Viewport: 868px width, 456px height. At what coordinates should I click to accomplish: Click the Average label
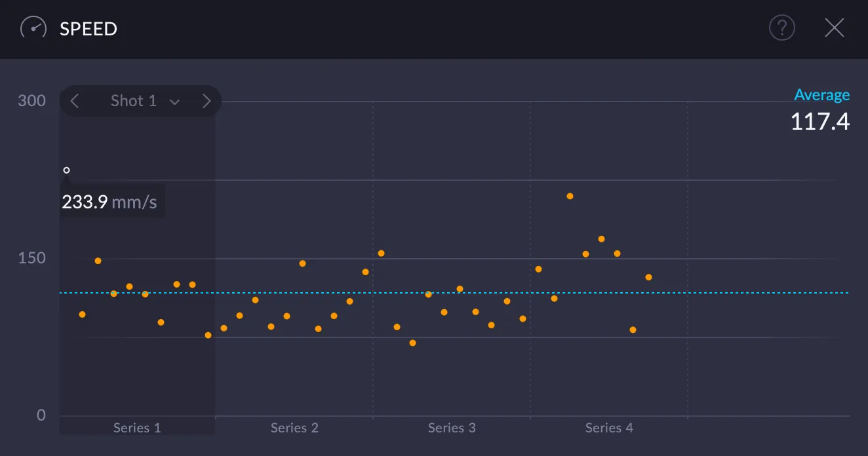coord(822,94)
